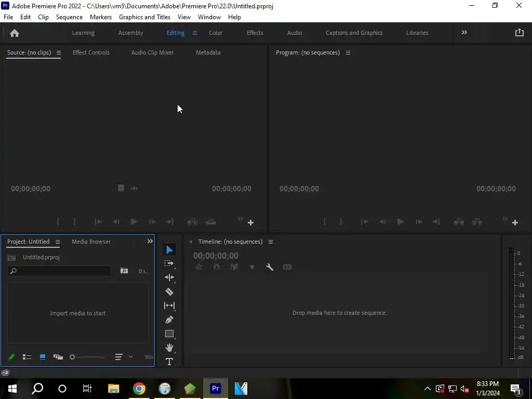This screenshot has height=399, width=532.
Task: Toggle Linked Selection in Timeline
Action: 234,267
